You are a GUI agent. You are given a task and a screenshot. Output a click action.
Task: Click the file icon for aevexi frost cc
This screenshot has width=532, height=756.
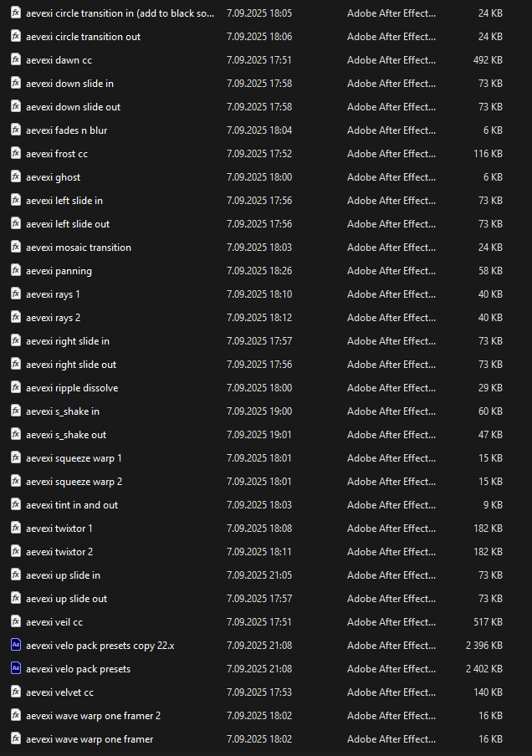(x=16, y=154)
